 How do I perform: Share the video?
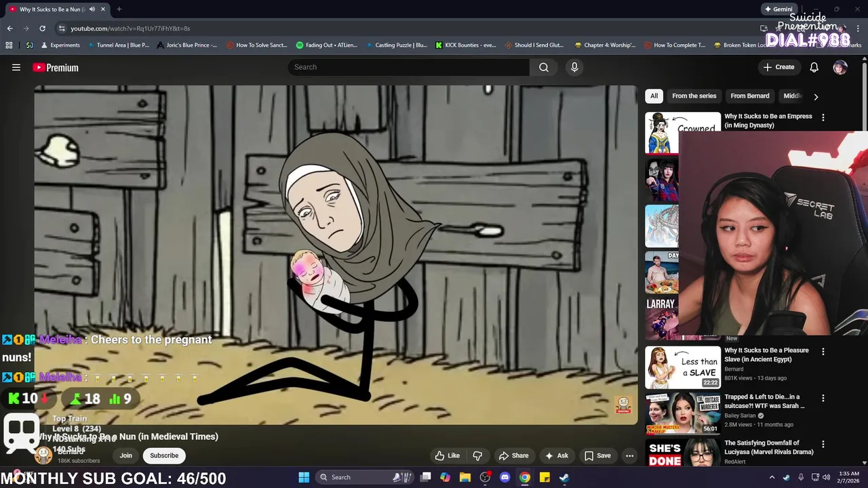pyautogui.click(x=513, y=455)
